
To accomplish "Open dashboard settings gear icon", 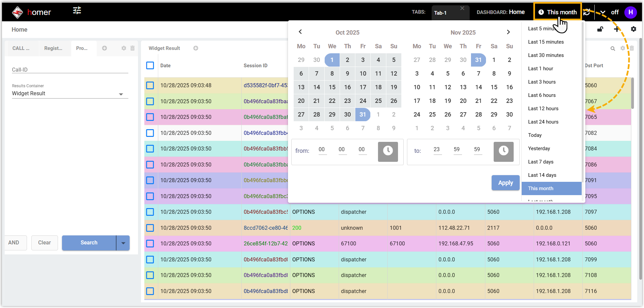I will tap(633, 29).
